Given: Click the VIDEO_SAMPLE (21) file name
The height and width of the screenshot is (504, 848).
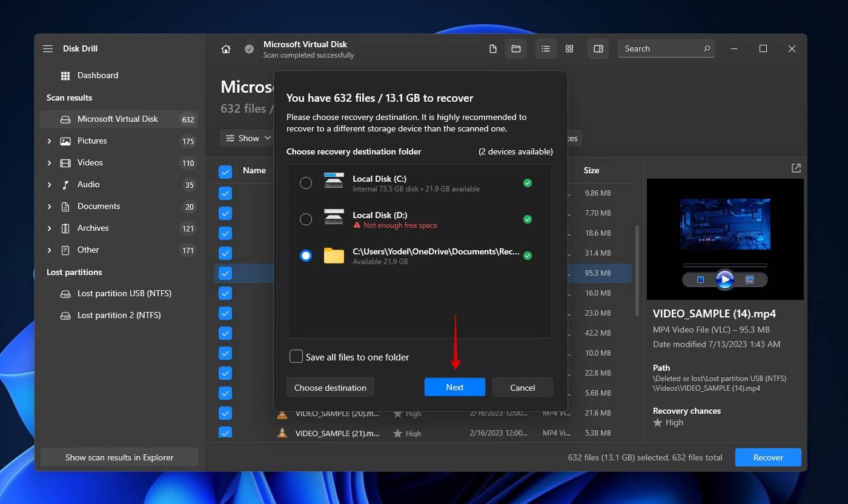Looking at the screenshot, I should (x=337, y=433).
